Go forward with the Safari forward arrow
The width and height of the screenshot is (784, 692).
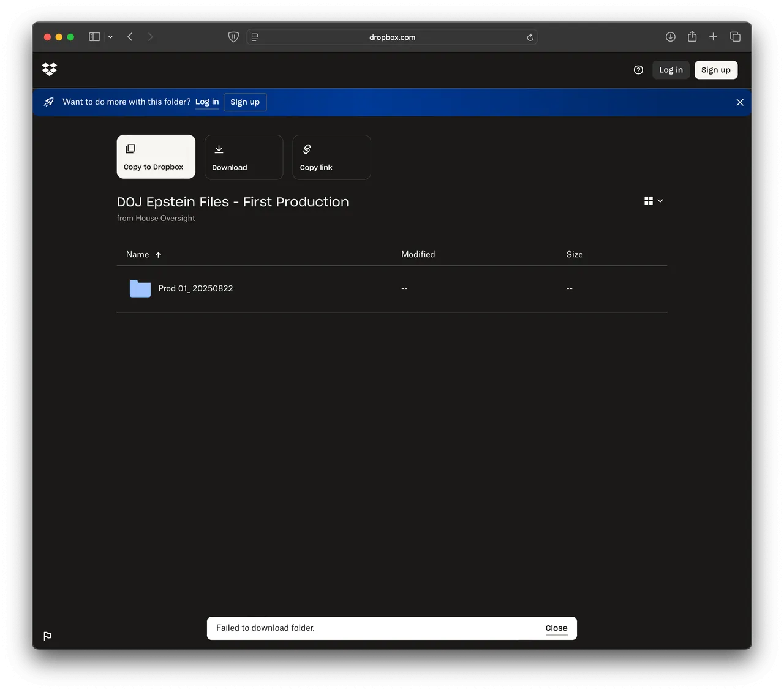point(150,37)
